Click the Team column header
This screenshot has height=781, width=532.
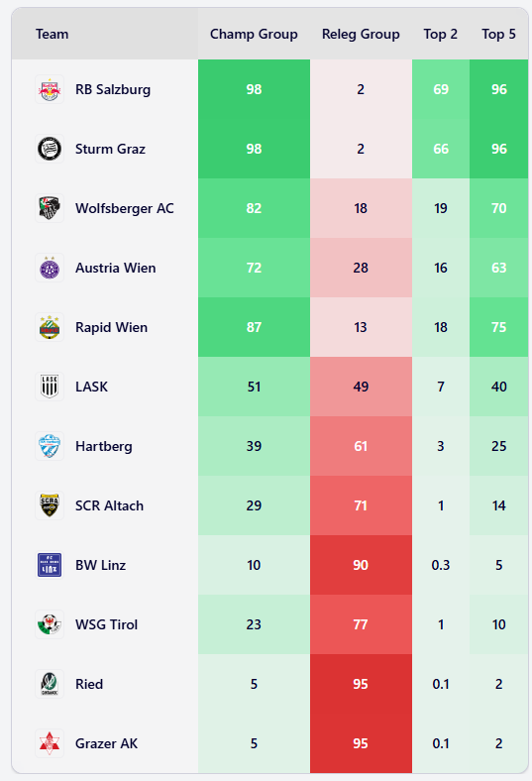(53, 34)
